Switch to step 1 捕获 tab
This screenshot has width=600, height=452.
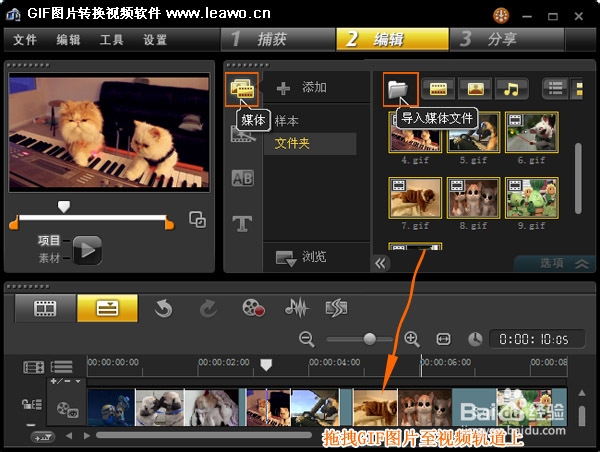278,39
